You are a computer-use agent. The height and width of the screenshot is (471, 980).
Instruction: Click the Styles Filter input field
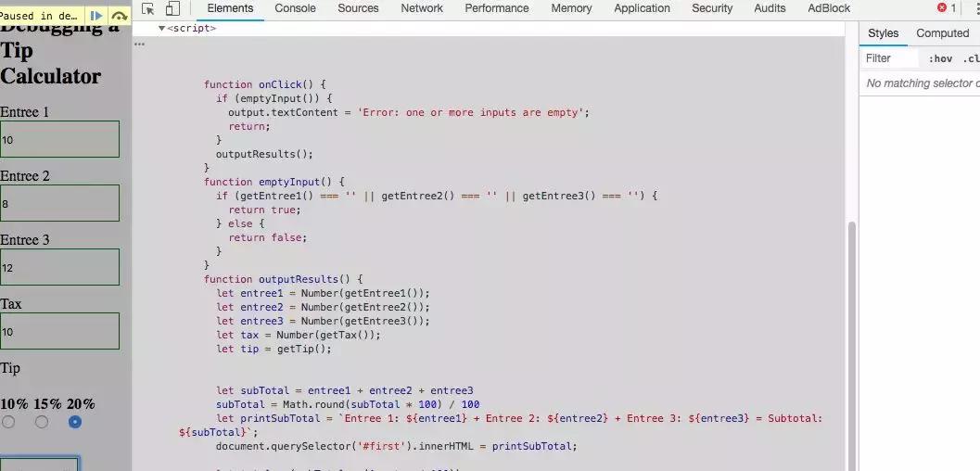tap(890, 58)
